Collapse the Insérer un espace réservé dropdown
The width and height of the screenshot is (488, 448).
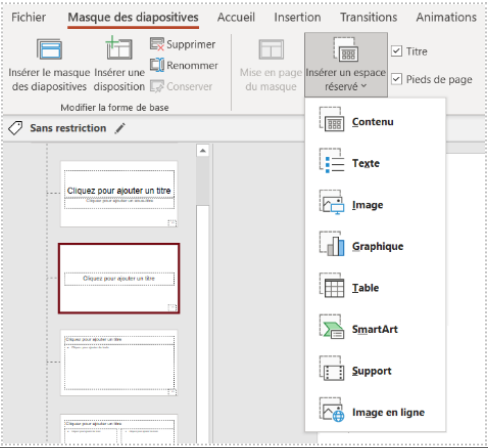pyautogui.click(x=346, y=65)
